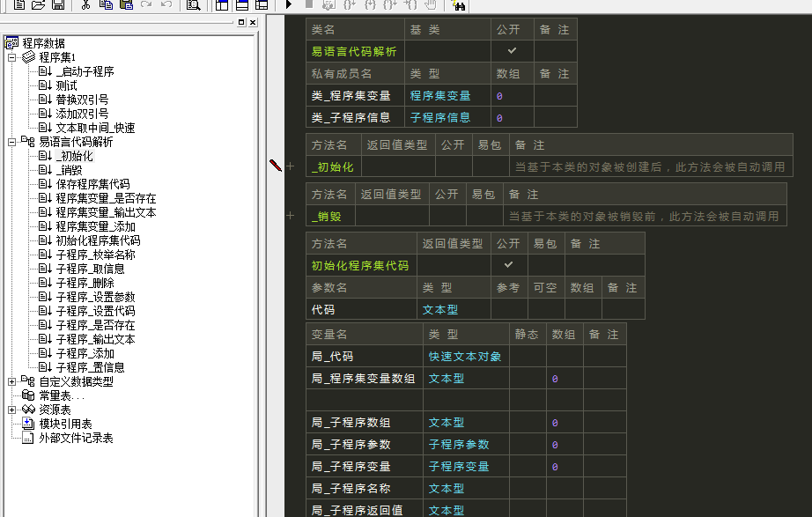Viewport: 812px width, 517px height.
Task: Click method name 初始化程序集代码 cell
Action: [361, 265]
